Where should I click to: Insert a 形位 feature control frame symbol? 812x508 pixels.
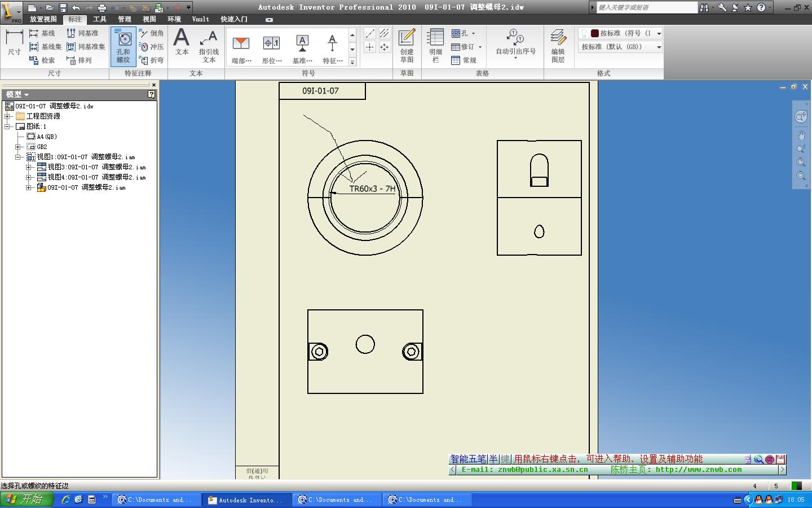(x=272, y=49)
